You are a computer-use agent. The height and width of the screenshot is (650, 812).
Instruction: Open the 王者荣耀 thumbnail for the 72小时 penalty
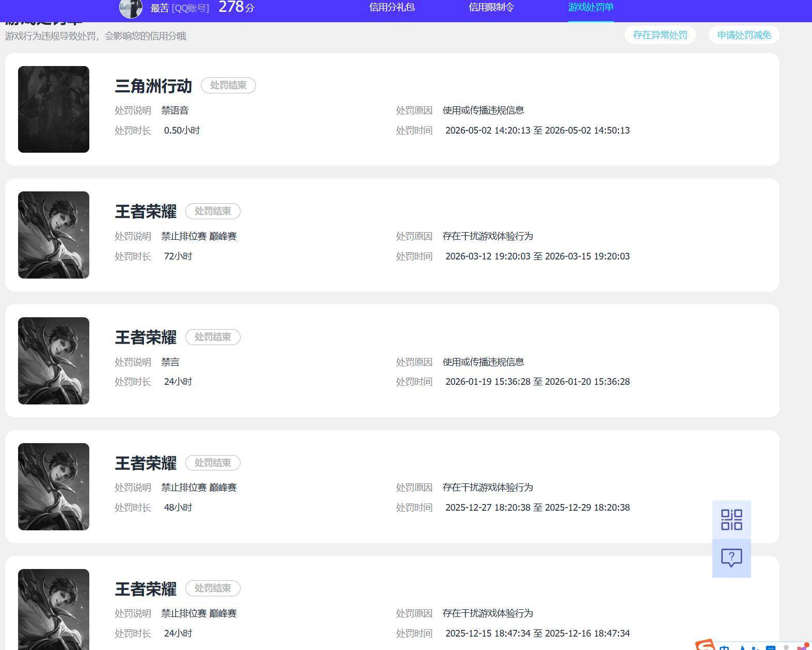click(54, 235)
